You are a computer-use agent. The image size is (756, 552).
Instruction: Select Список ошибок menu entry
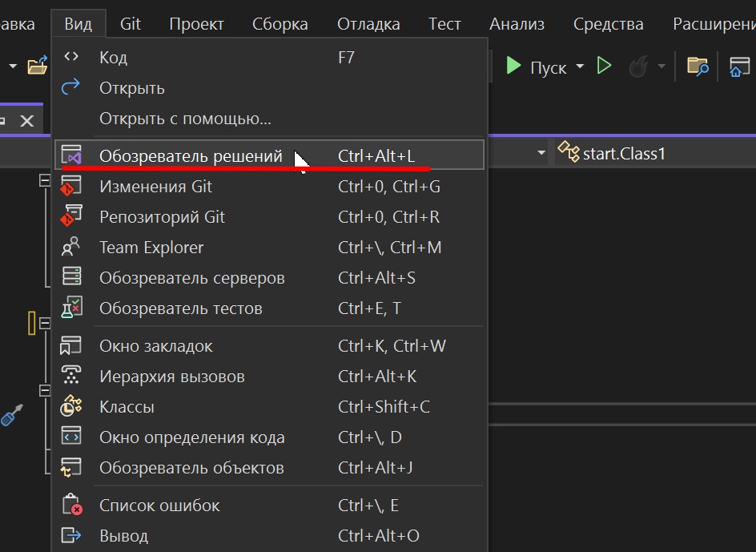click(269, 505)
